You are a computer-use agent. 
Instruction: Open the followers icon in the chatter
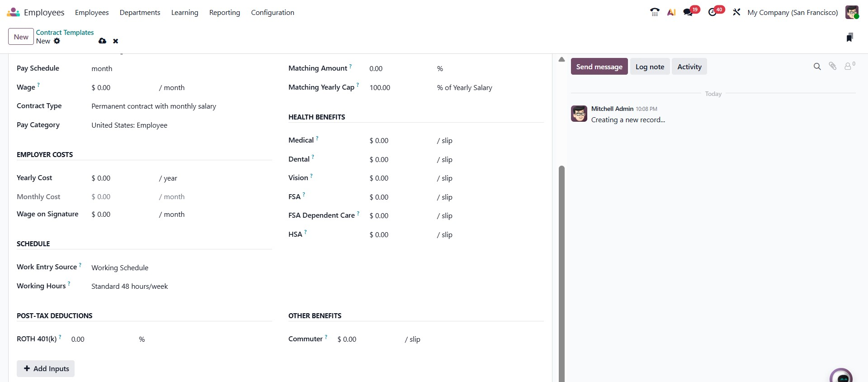click(849, 67)
